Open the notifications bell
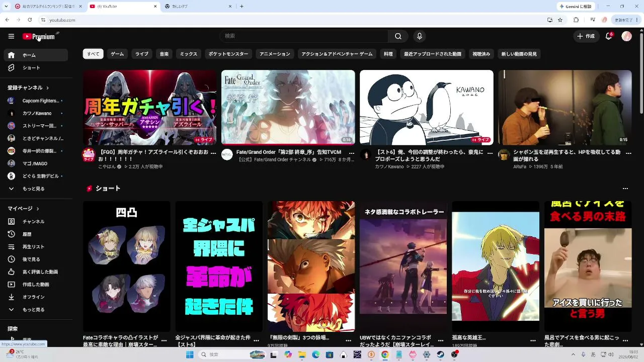 [609, 36]
